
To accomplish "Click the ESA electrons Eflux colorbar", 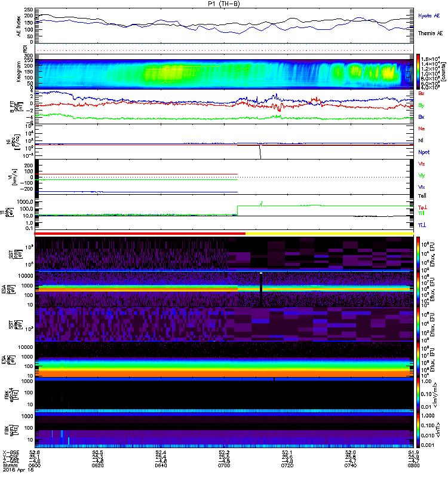I will (x=418, y=360).
